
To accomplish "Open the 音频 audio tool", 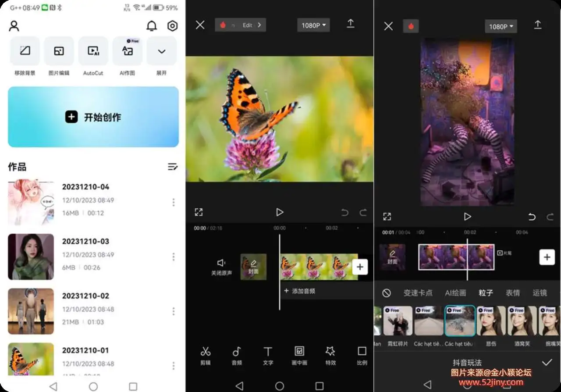I will point(237,356).
